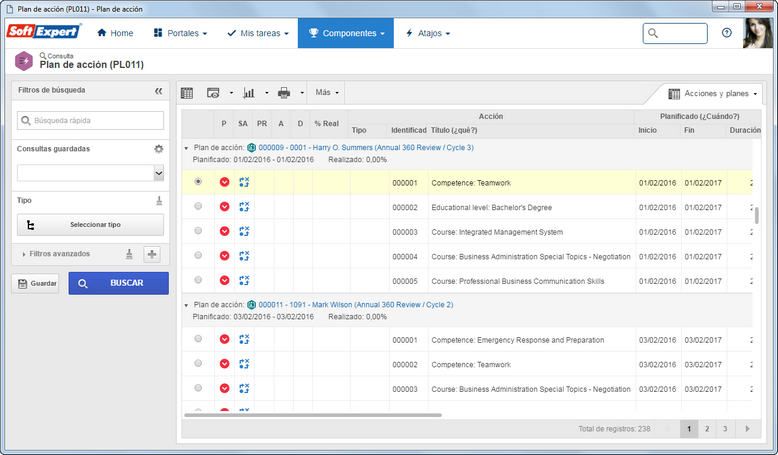Select radio for Educational level: Bachelor's Degree
The height and width of the screenshot is (455, 778).
coord(198,206)
